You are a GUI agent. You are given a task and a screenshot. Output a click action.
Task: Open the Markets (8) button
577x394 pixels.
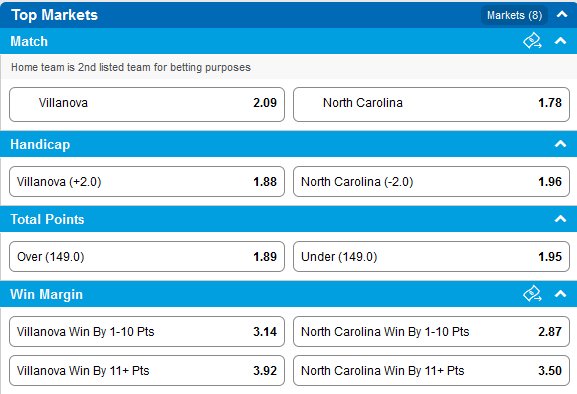[x=514, y=15]
